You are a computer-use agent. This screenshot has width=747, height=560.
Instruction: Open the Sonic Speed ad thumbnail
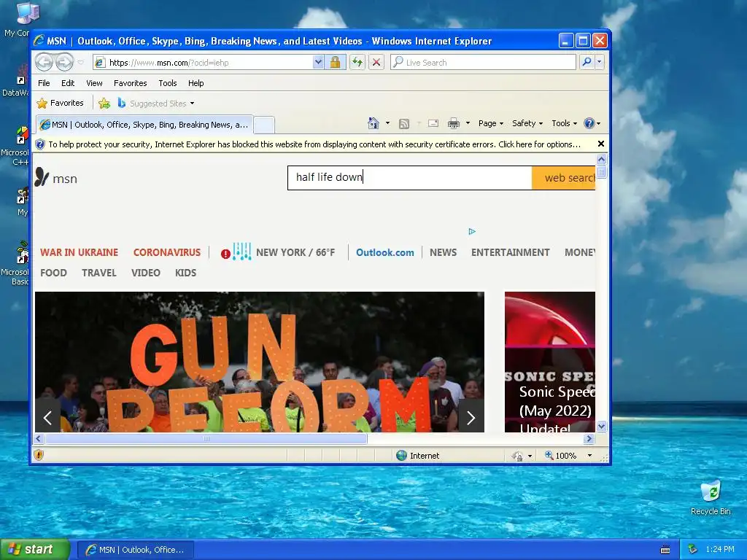(x=550, y=362)
